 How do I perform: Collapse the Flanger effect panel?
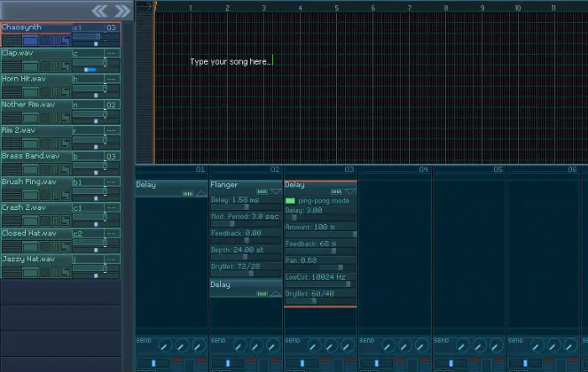pyautogui.click(x=276, y=191)
